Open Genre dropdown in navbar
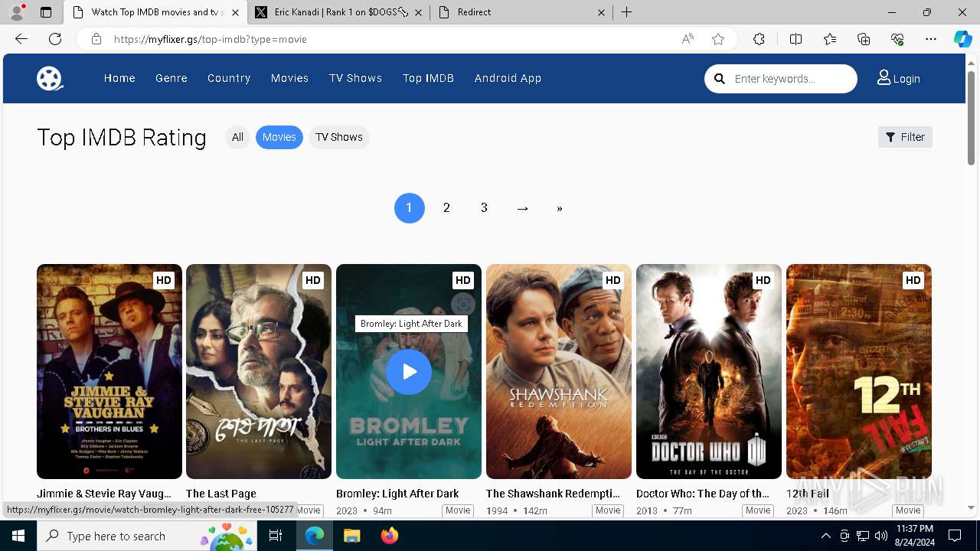This screenshot has height=551, width=980. point(171,78)
